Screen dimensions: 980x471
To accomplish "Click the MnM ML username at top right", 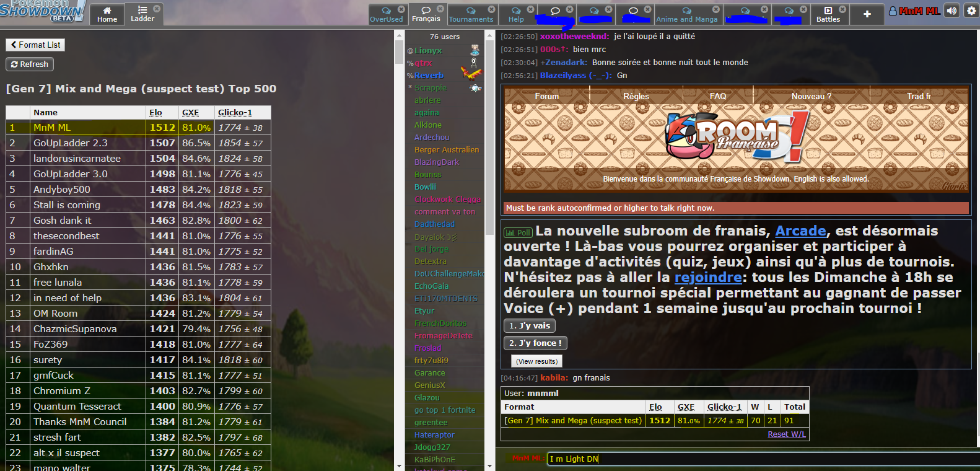I will (915, 11).
